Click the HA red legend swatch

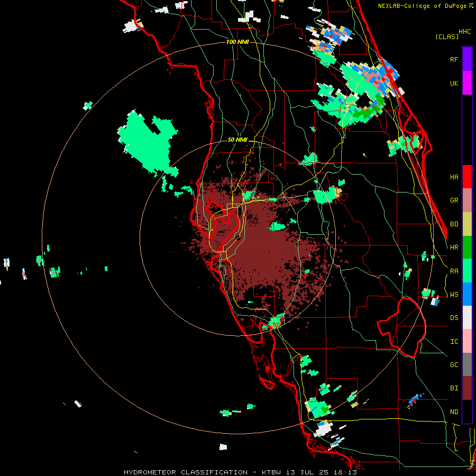[x=467, y=177]
